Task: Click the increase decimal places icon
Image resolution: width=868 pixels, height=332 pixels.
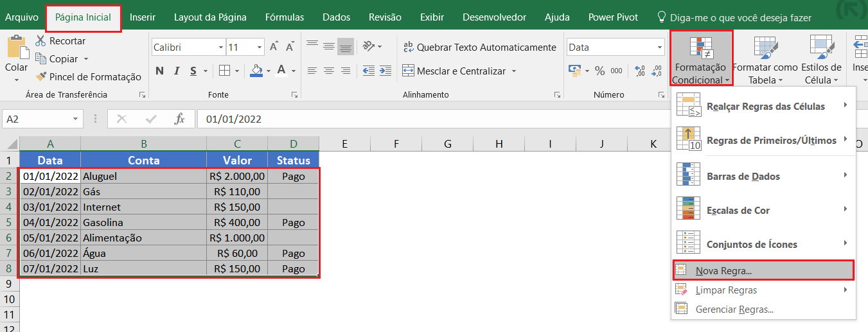Action: [x=639, y=71]
